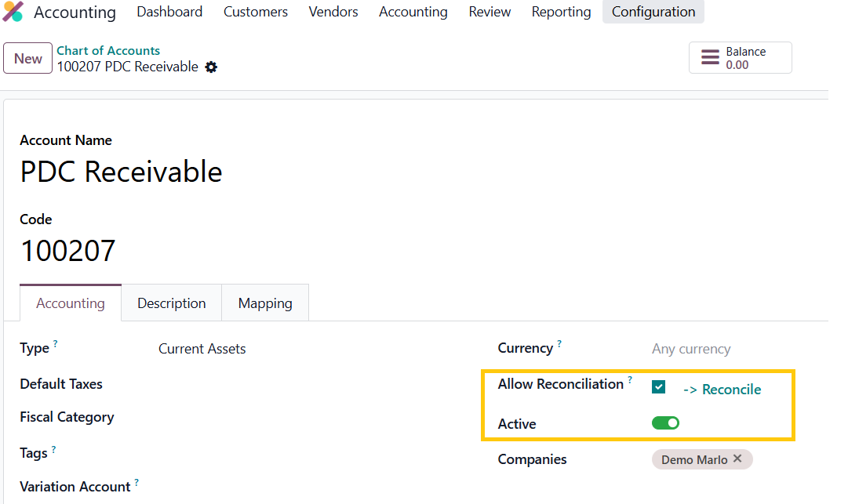Screen dimensions: 848x504
Task: Click the New button
Action: (28, 59)
